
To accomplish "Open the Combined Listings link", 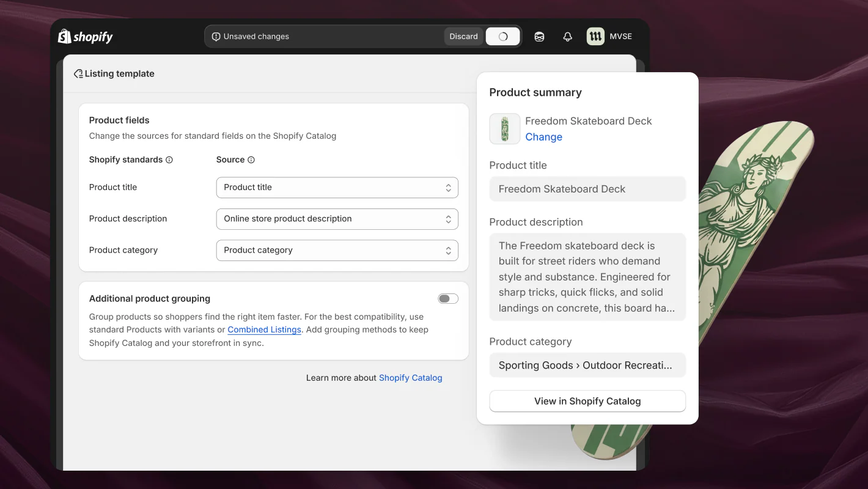I will click(264, 329).
